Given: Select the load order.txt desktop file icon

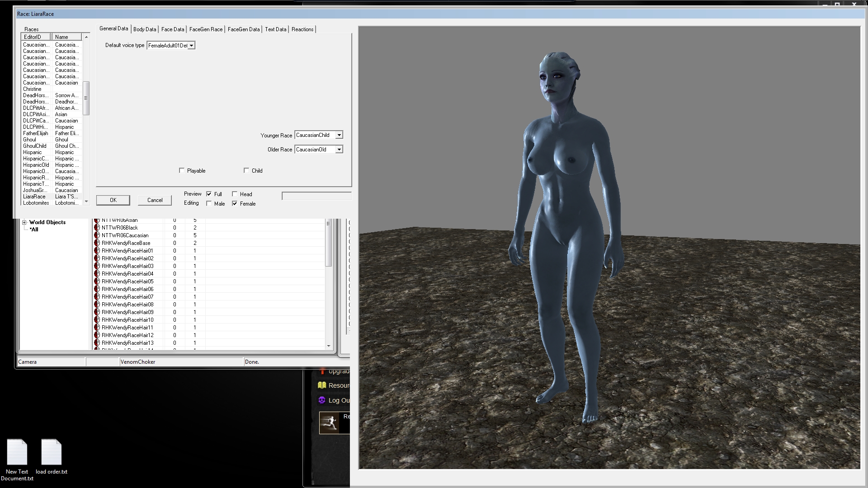Looking at the screenshot, I should coord(52,452).
